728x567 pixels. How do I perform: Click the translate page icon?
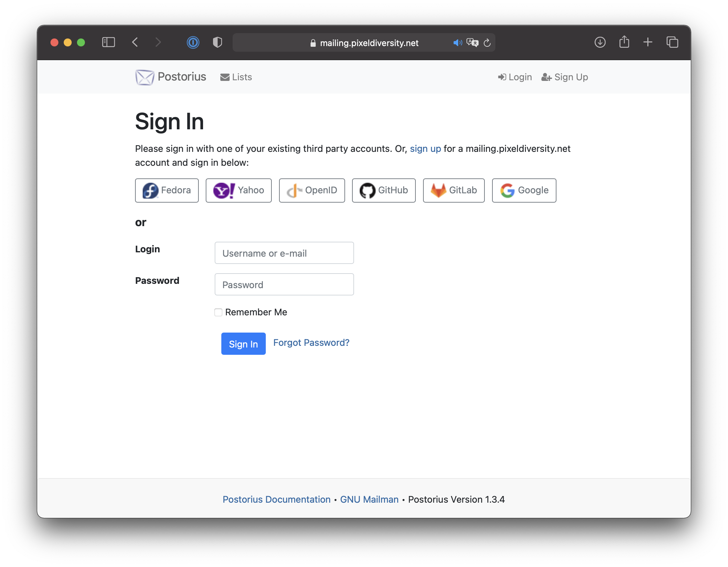[x=472, y=43]
